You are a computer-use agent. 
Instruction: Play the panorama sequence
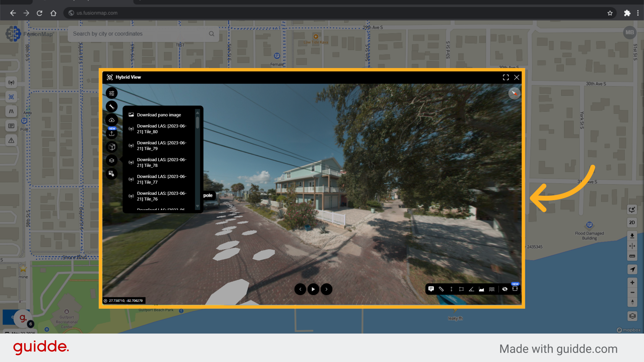(x=313, y=289)
